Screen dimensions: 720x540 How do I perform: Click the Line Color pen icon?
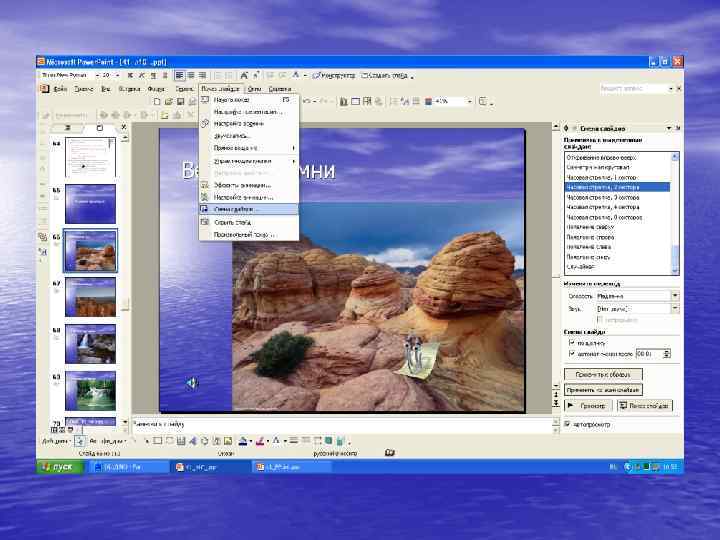pyautogui.click(x=259, y=441)
